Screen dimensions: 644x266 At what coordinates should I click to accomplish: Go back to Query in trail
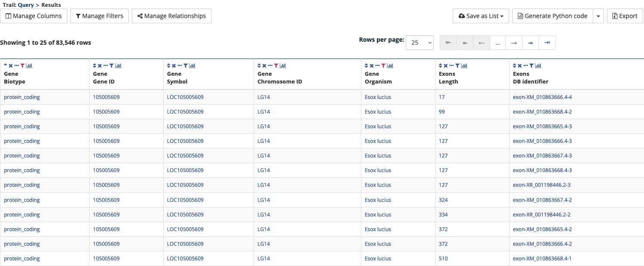click(26, 5)
